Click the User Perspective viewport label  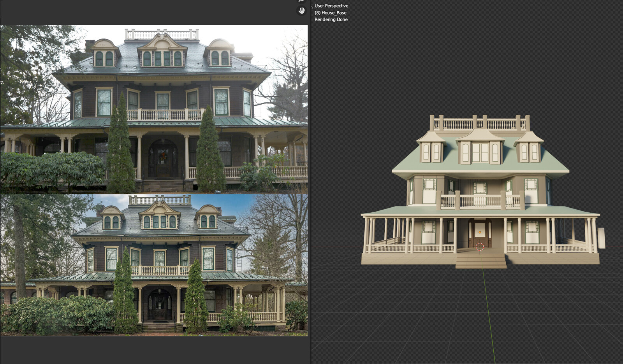click(331, 6)
